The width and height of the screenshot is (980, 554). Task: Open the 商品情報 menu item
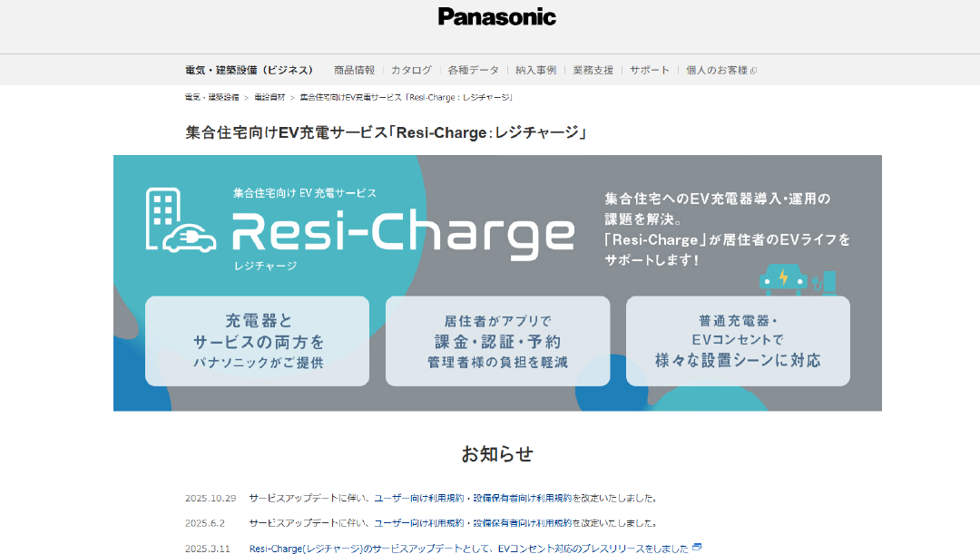(x=355, y=69)
